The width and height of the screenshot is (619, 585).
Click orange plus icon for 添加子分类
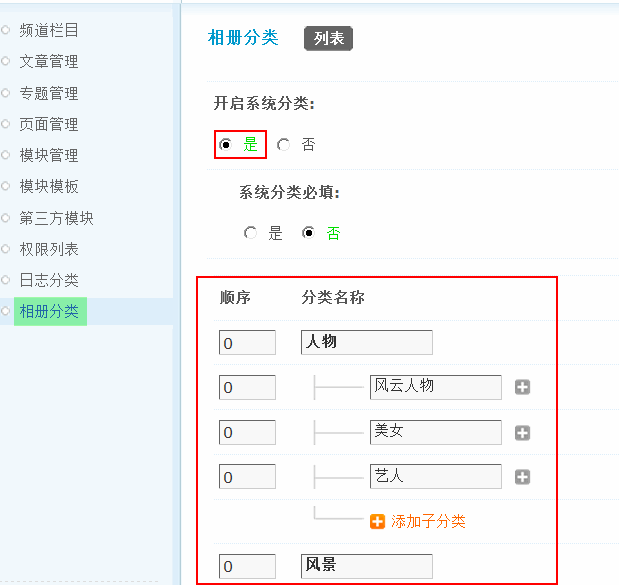[x=377, y=521]
